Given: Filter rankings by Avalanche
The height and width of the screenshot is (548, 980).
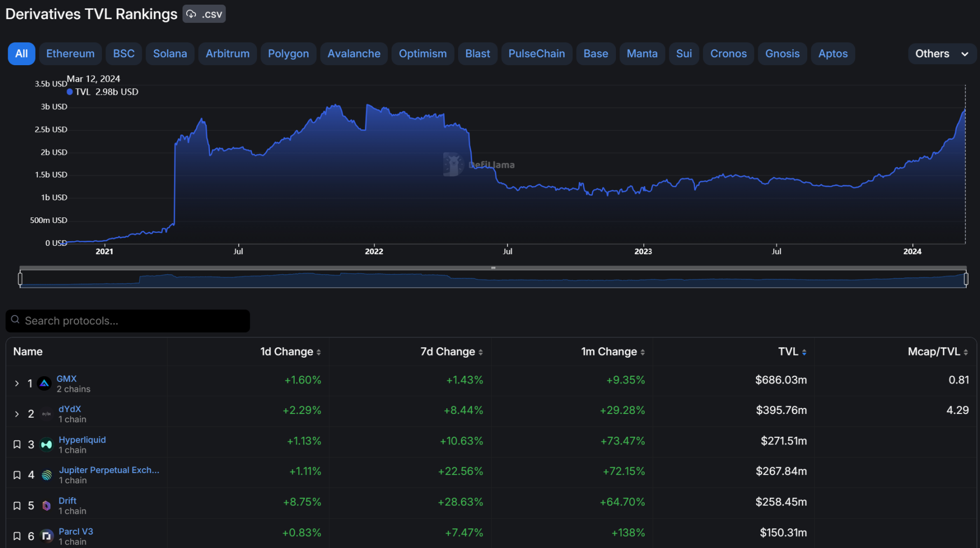Looking at the screenshot, I should [354, 54].
